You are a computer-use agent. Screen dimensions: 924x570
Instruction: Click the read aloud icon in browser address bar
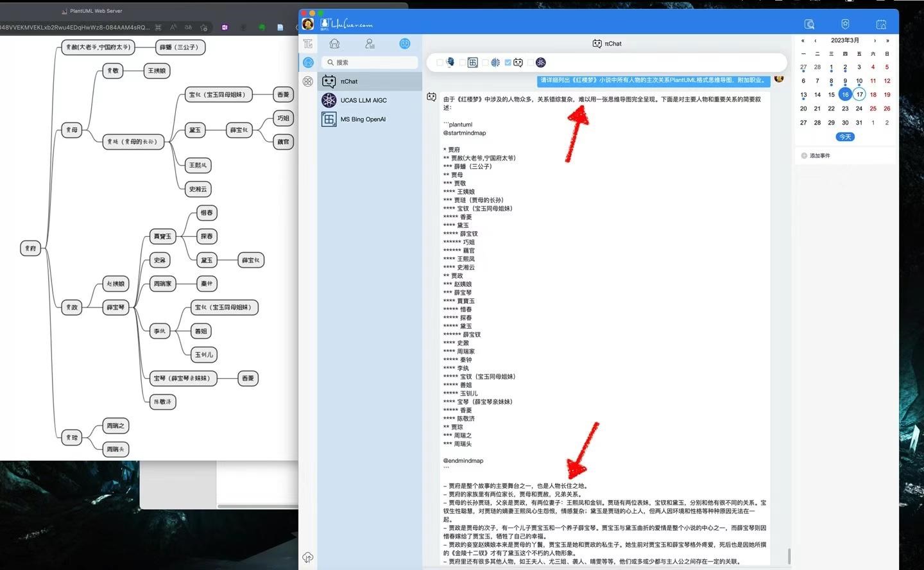click(x=173, y=28)
